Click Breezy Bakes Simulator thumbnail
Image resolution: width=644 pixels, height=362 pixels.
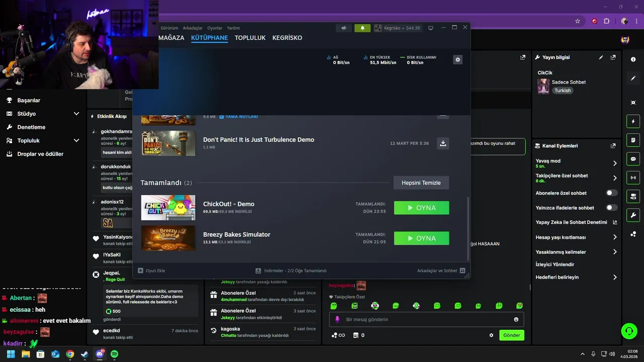(168, 238)
